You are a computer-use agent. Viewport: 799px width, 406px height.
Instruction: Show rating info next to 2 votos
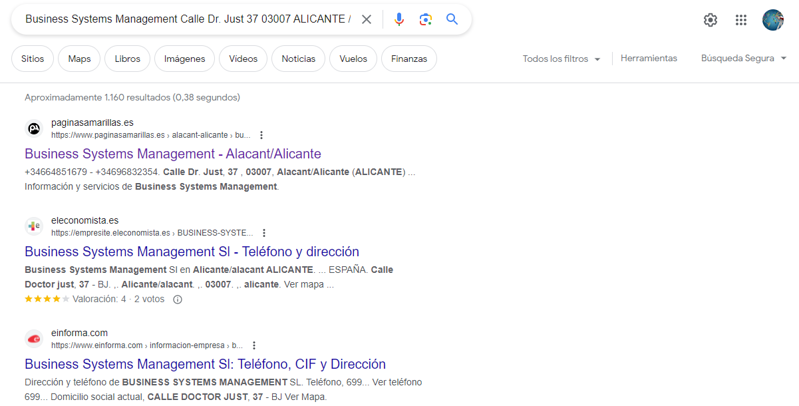(x=178, y=299)
